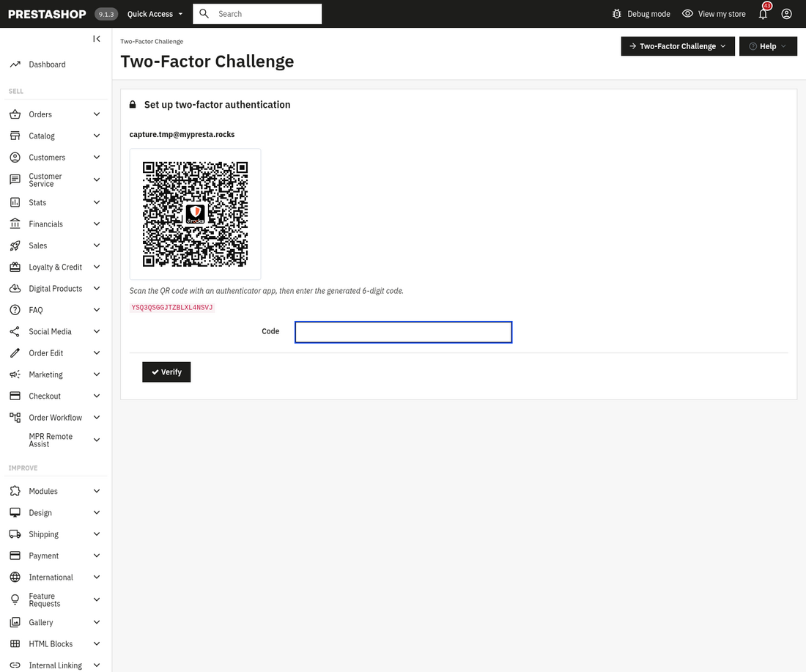The width and height of the screenshot is (806, 672).
Task: Click the HTML Blocks grid icon
Action: tap(15, 643)
